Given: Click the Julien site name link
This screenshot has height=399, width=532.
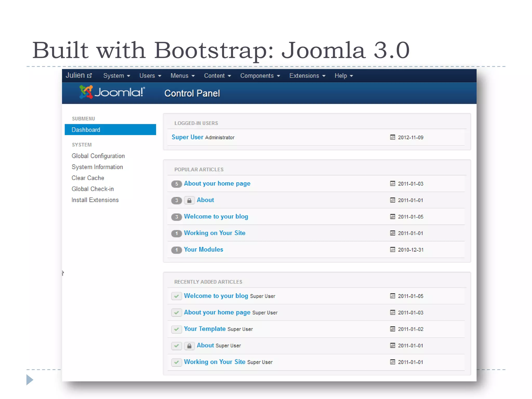Looking at the screenshot, I should click(x=75, y=75).
